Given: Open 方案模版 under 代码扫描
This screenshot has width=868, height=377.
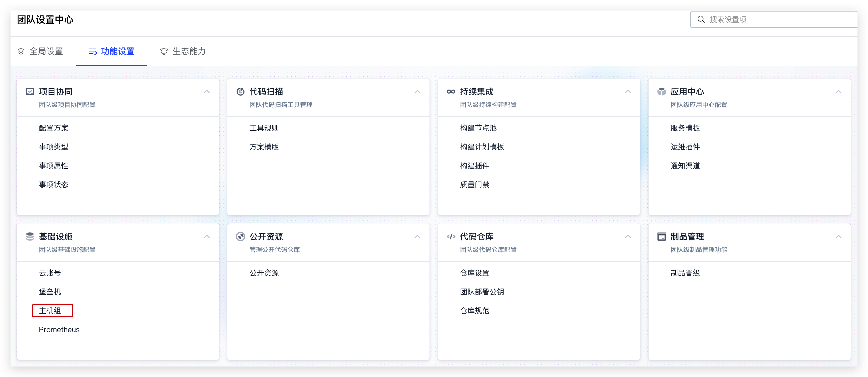Looking at the screenshot, I should pos(264,147).
